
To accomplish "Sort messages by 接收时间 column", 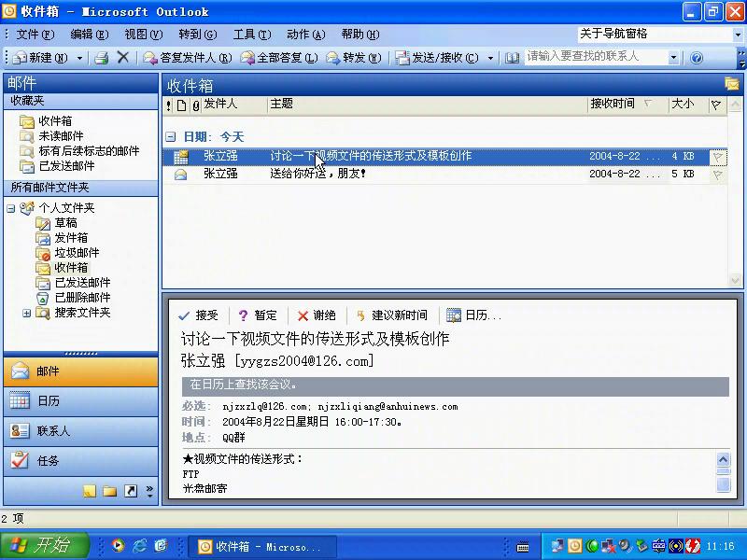I will coord(627,105).
